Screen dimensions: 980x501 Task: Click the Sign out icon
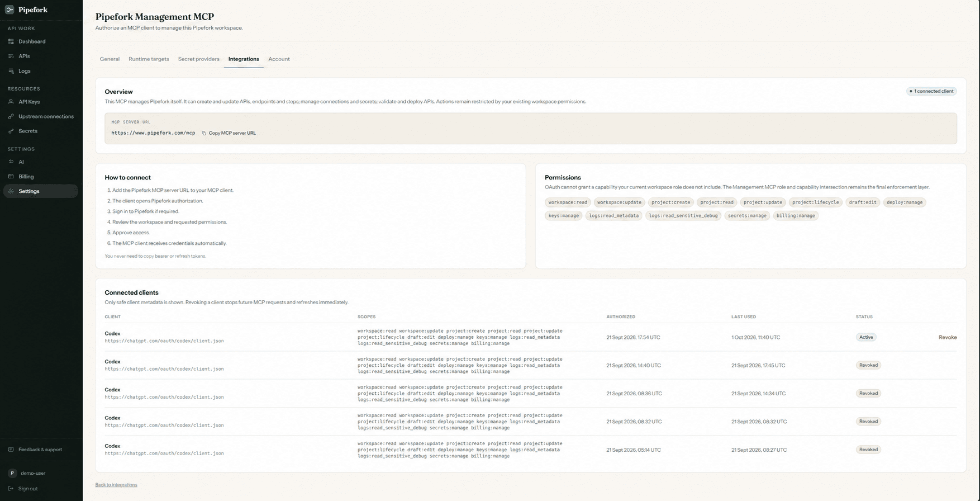point(11,489)
